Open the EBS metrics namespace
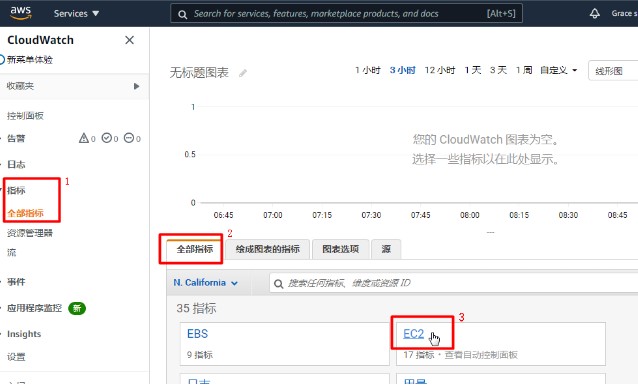 [x=197, y=334]
